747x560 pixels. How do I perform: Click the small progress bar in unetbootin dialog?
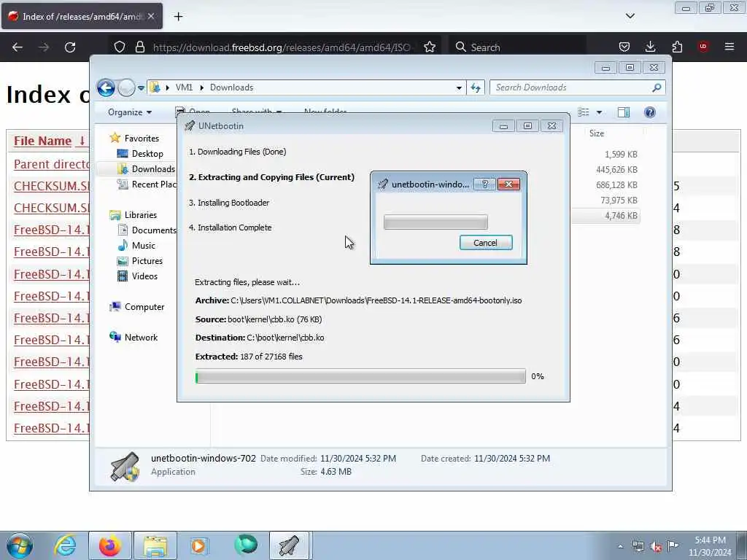(436, 222)
